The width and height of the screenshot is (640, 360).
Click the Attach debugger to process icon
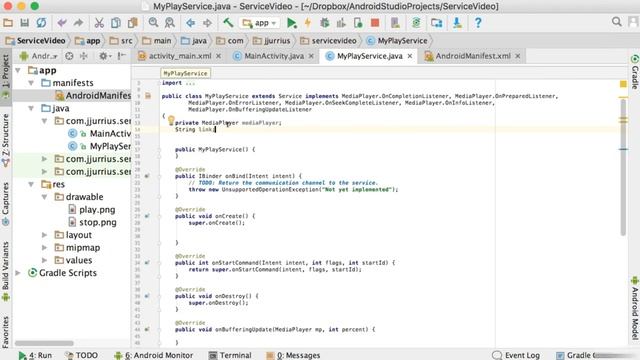click(x=358, y=23)
